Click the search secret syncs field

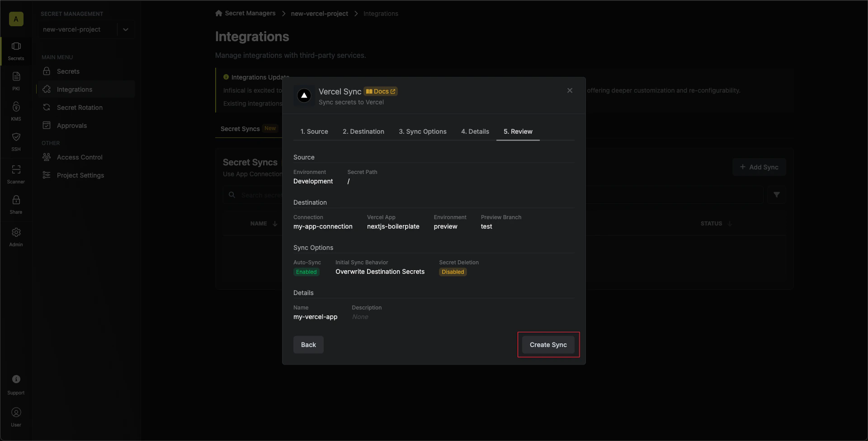click(493, 195)
